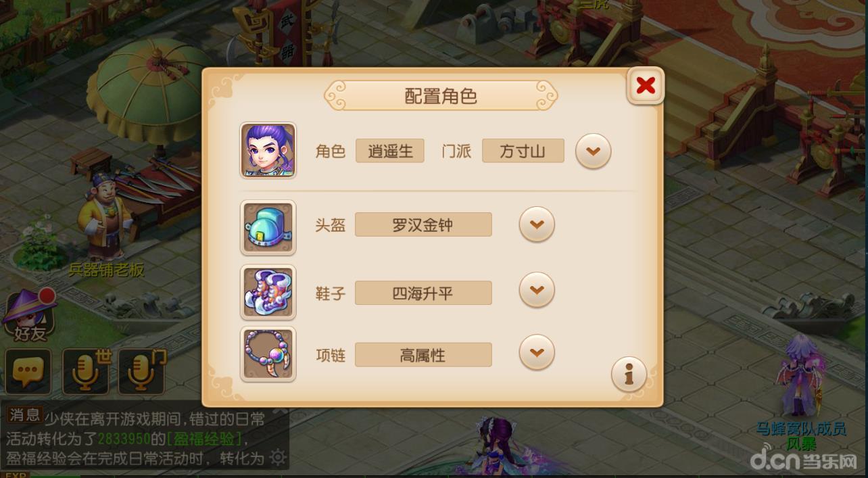Click the 四海升平 shoes selection field
Screen dimensions: 868x478
(423, 293)
